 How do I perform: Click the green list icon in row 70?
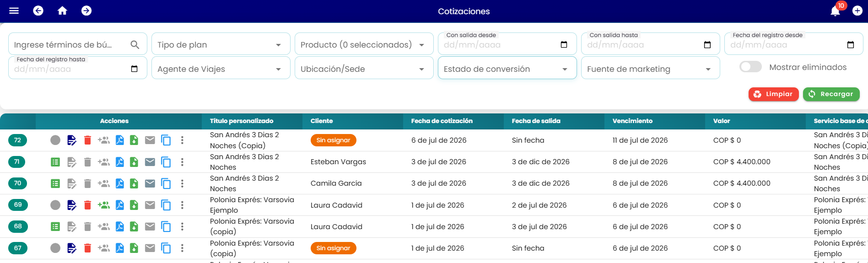tap(55, 183)
